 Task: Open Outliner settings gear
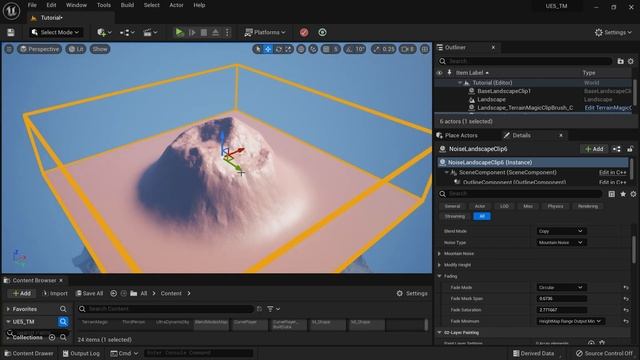click(x=631, y=61)
